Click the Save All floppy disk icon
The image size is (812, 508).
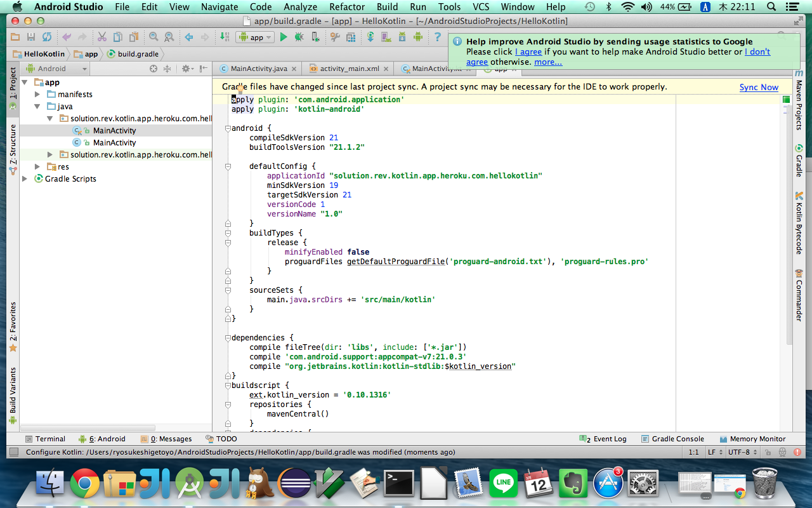[30, 37]
